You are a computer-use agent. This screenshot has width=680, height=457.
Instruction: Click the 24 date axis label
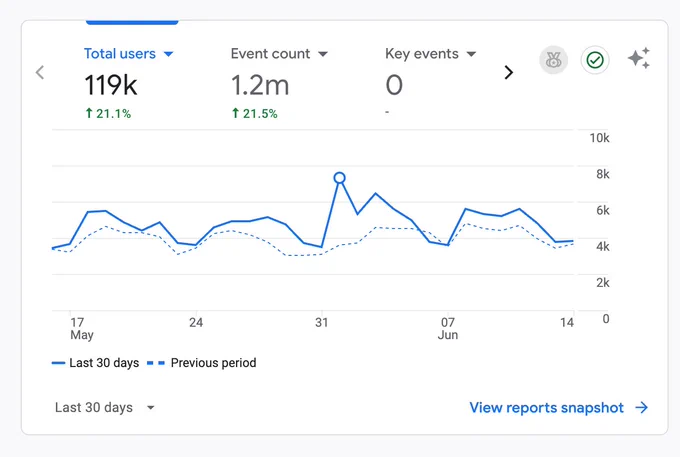[196, 323]
